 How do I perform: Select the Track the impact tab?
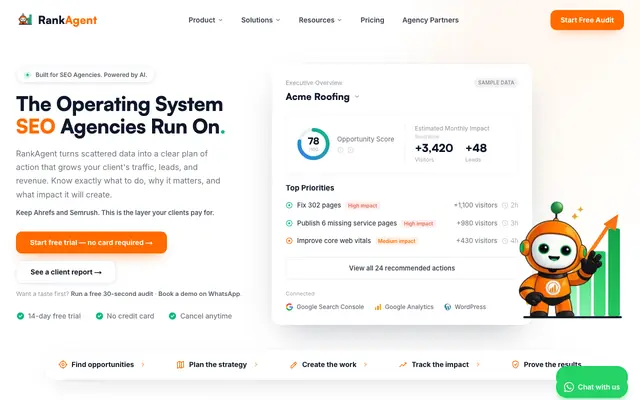click(440, 364)
